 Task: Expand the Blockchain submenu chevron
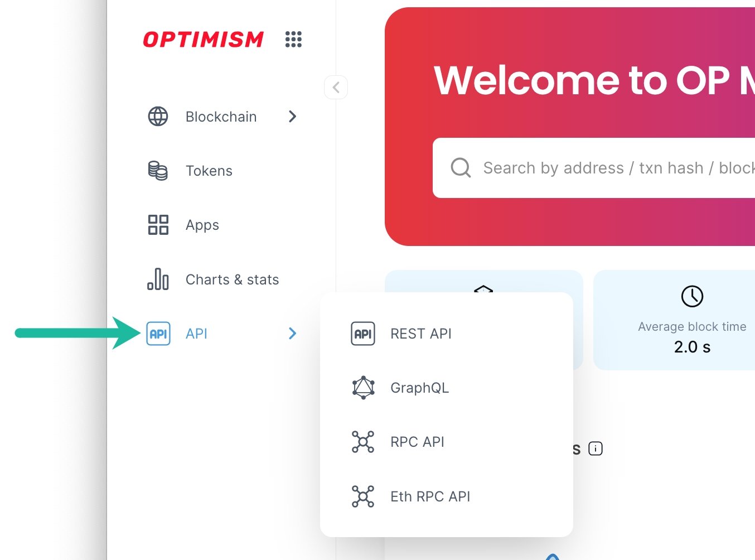tap(293, 117)
